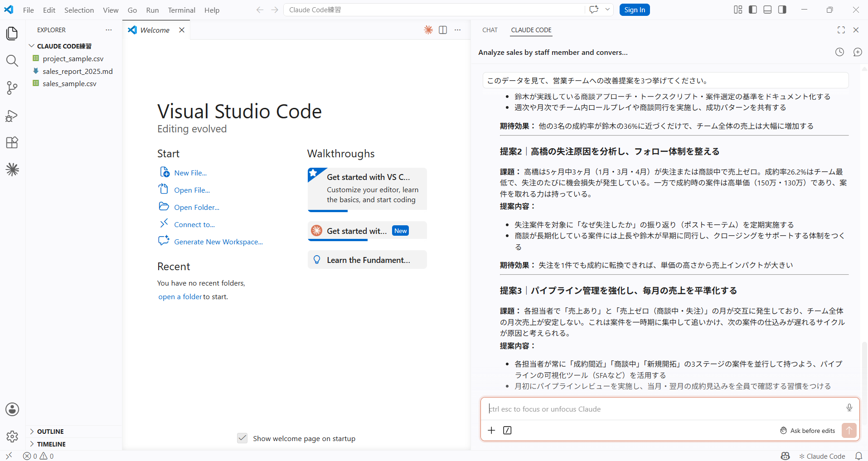Open the Selection menu
Viewport: 868px width, 461px height.
[x=79, y=10]
